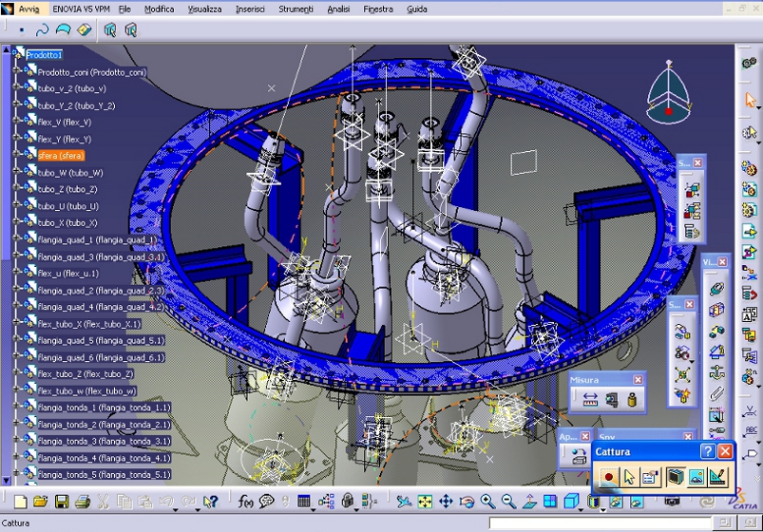Expand the flangia_tonda_1 tree node
The image size is (763, 532).
16,407
